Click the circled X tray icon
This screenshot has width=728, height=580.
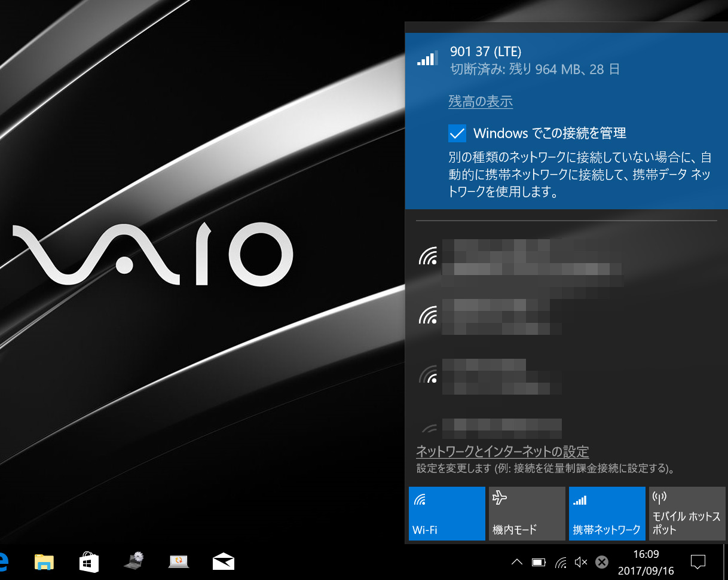[x=602, y=562]
